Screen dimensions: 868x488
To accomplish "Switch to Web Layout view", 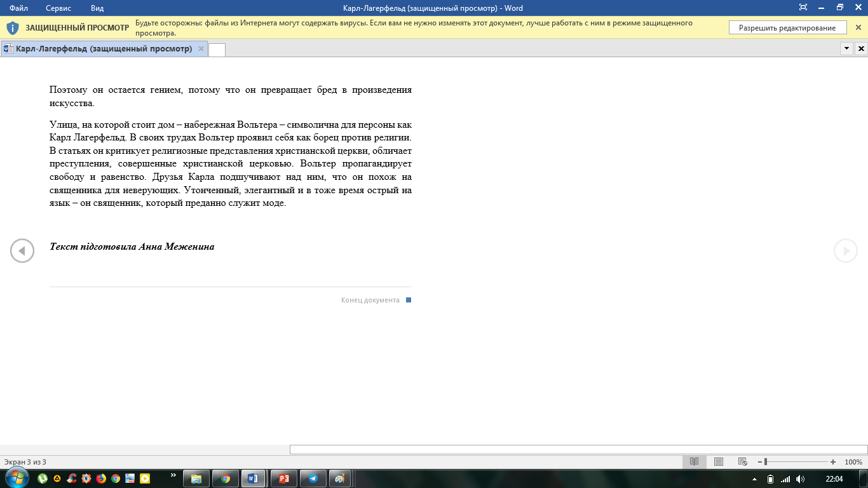I will (x=742, y=462).
